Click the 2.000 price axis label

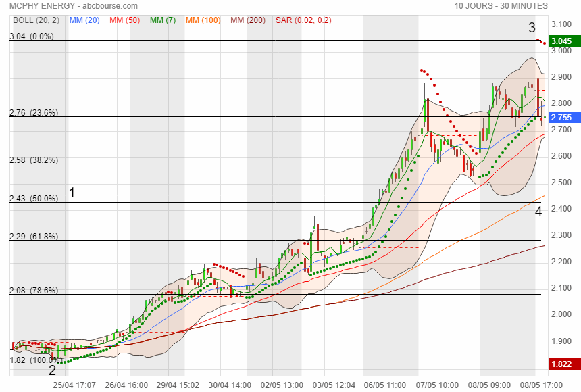pyautogui.click(x=561, y=314)
